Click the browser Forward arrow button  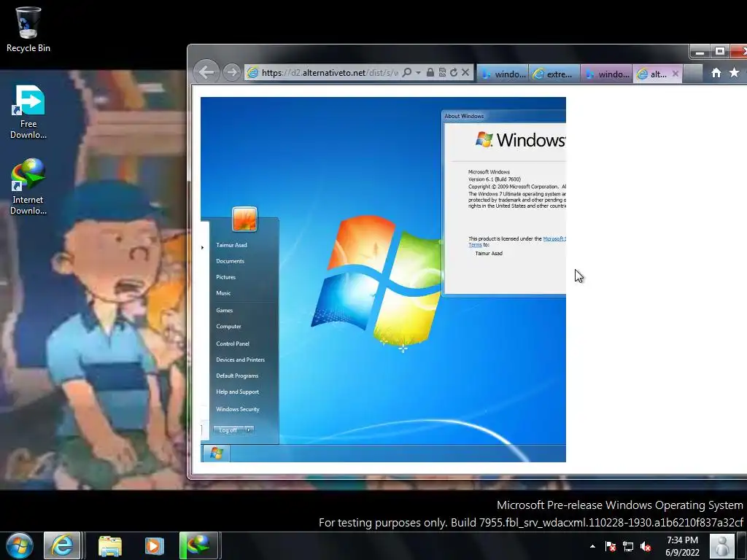pyautogui.click(x=232, y=72)
